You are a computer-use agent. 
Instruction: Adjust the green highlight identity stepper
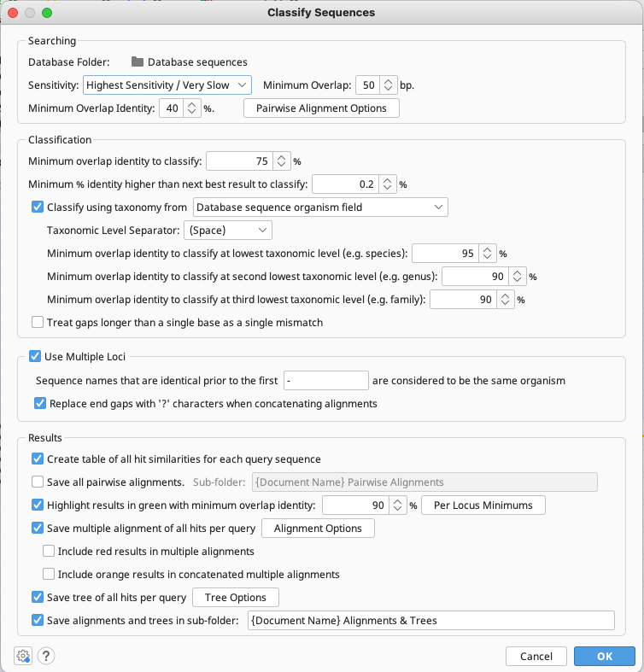point(397,505)
